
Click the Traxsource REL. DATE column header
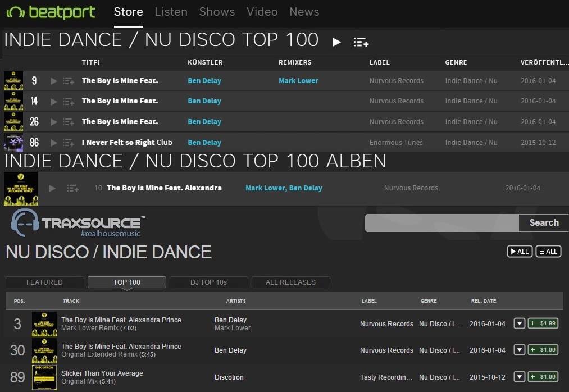pos(484,301)
